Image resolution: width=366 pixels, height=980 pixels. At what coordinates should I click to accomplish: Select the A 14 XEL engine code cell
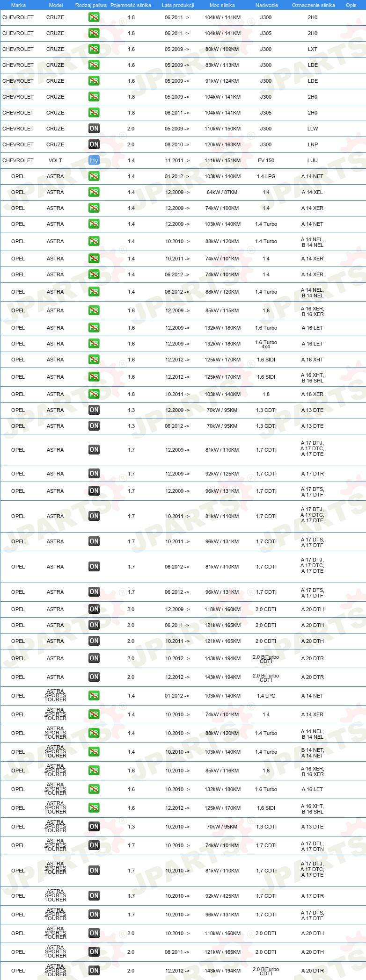coord(312,192)
